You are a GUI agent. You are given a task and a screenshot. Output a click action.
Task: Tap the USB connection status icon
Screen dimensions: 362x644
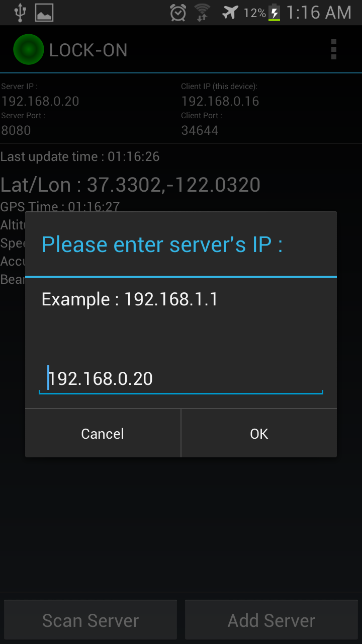(20, 13)
